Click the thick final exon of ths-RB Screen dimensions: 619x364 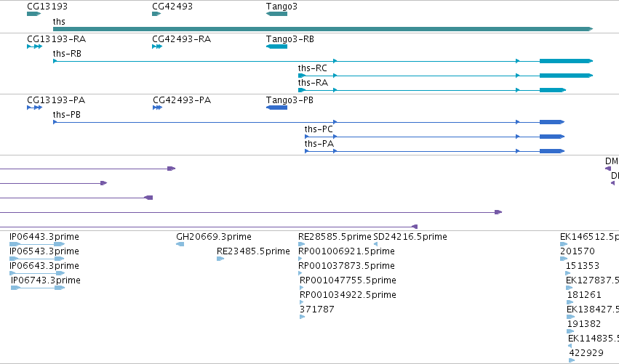tap(566, 61)
